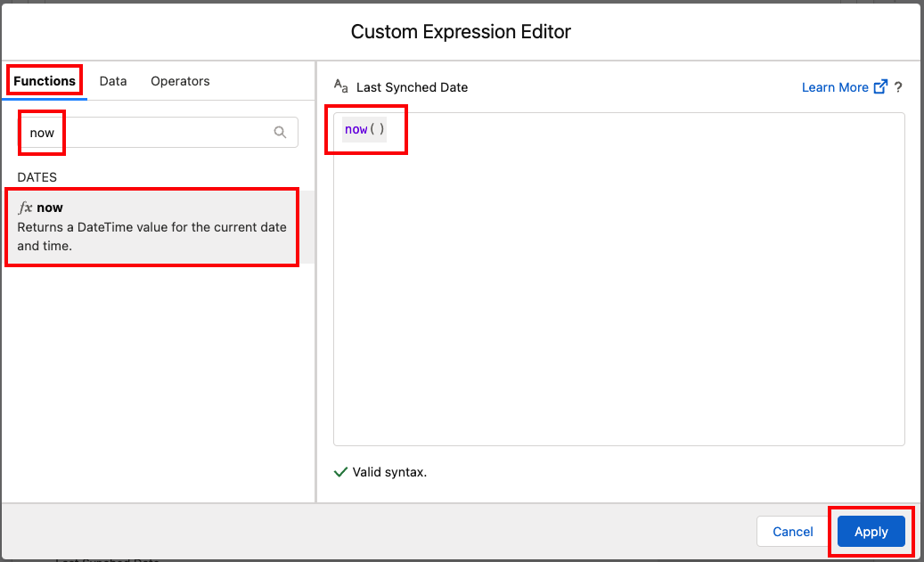Screen dimensions: 924x562
Task: Click the Last Synched Date label
Action: pyautogui.click(x=411, y=86)
